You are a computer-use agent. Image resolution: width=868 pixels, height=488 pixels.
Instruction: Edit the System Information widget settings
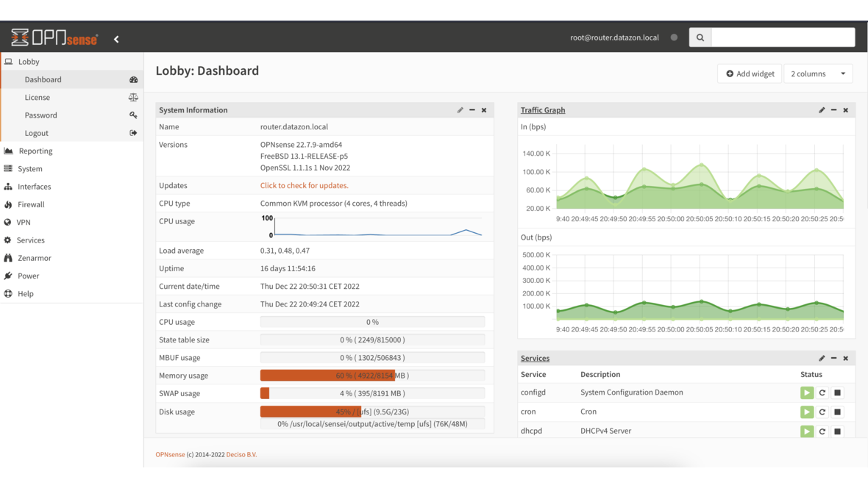click(x=460, y=110)
